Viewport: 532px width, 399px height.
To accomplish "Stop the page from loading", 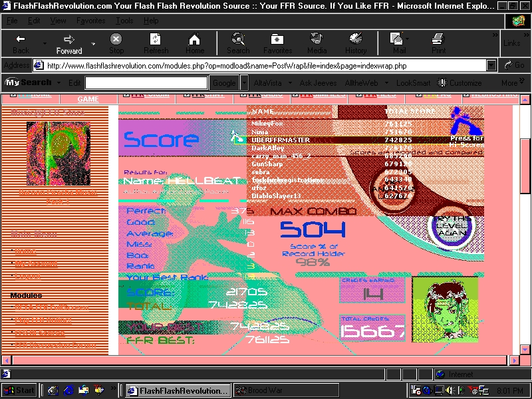I will pos(116,43).
